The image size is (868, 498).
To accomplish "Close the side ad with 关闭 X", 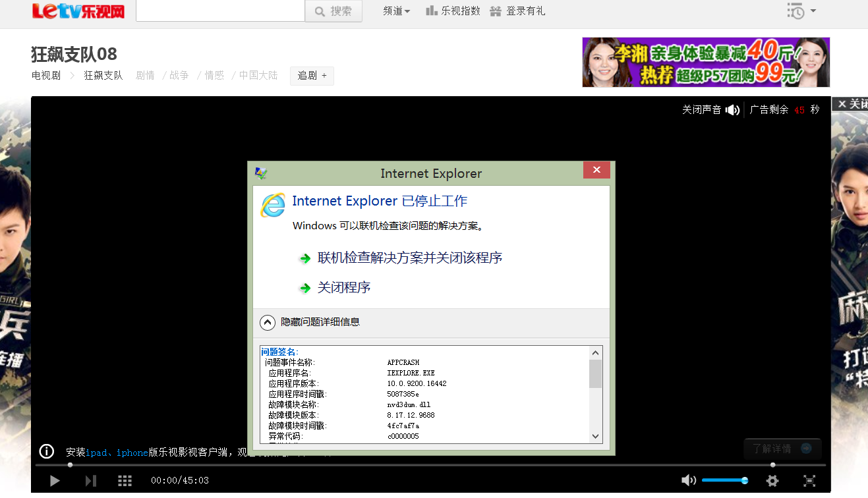I will click(x=850, y=104).
